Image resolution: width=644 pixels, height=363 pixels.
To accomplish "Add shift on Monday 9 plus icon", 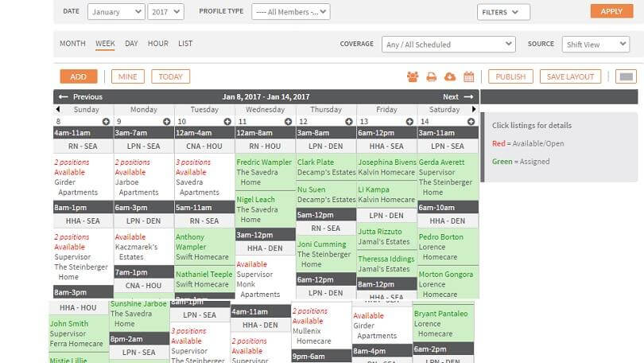I will click(166, 122).
